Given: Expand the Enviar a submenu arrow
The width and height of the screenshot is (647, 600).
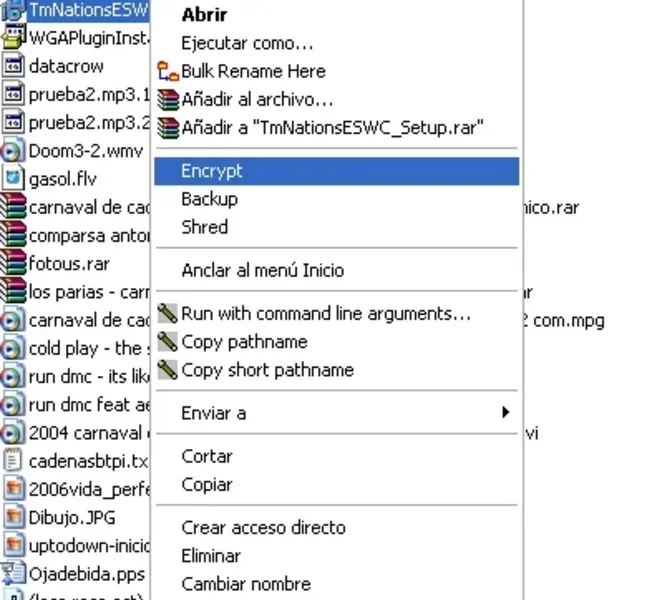Looking at the screenshot, I should (x=505, y=412).
